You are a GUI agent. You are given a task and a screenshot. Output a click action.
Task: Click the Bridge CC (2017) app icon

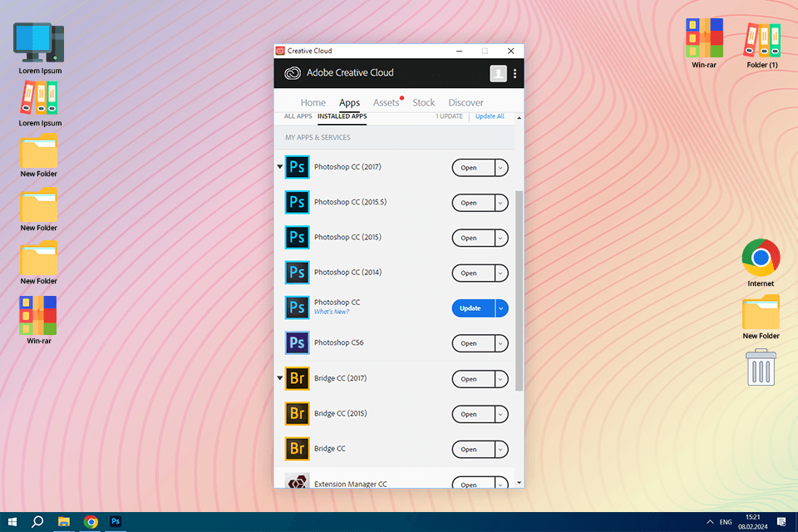point(298,378)
